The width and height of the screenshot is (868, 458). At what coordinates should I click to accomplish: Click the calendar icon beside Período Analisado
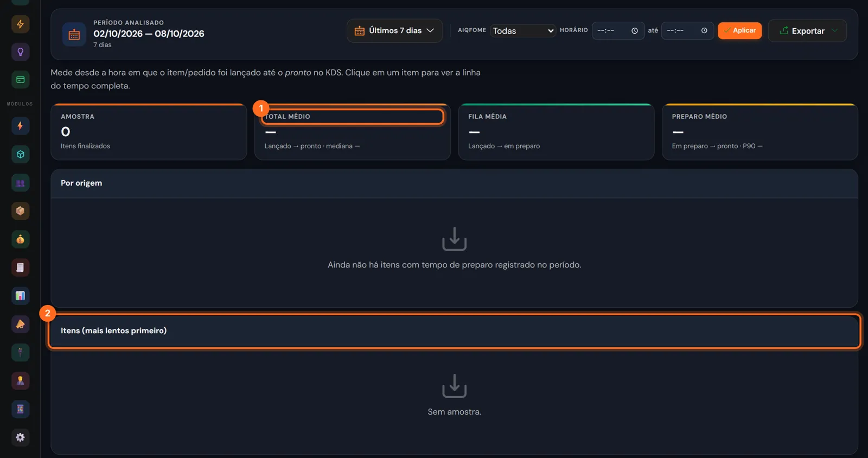click(x=74, y=35)
